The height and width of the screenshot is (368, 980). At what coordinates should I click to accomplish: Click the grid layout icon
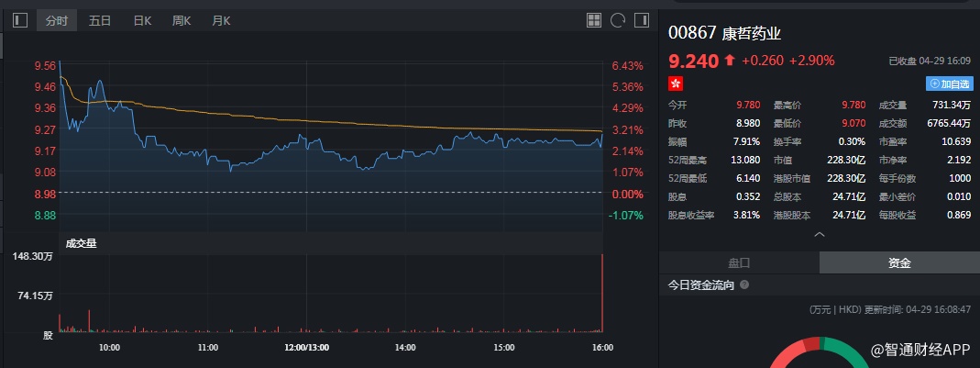coord(594,20)
